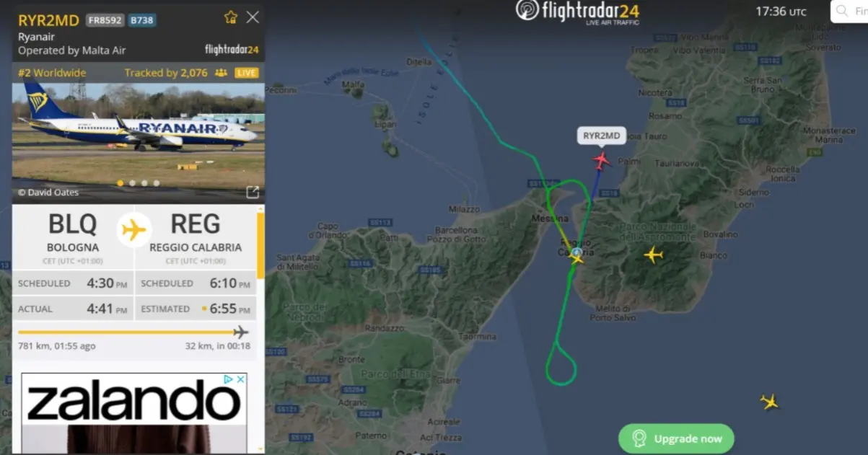This screenshot has width=868, height=455.
Task: Click the FR8592 flight number badge
Action: click(x=105, y=20)
